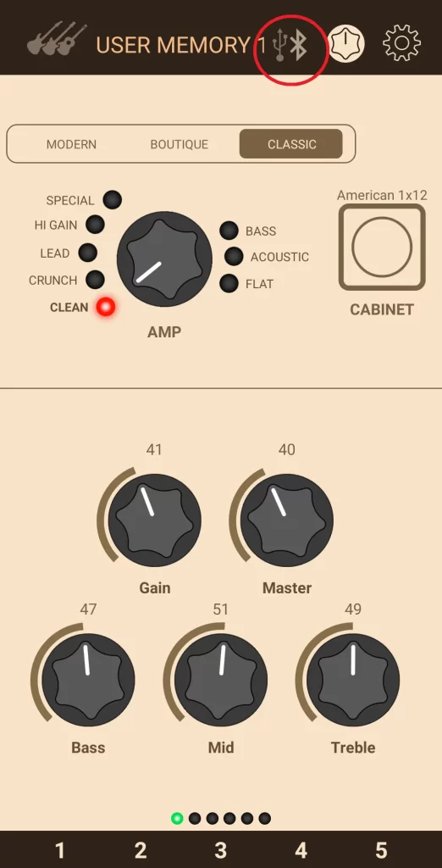Select the CRUNCH amp type
The image size is (442, 868).
tap(95, 280)
